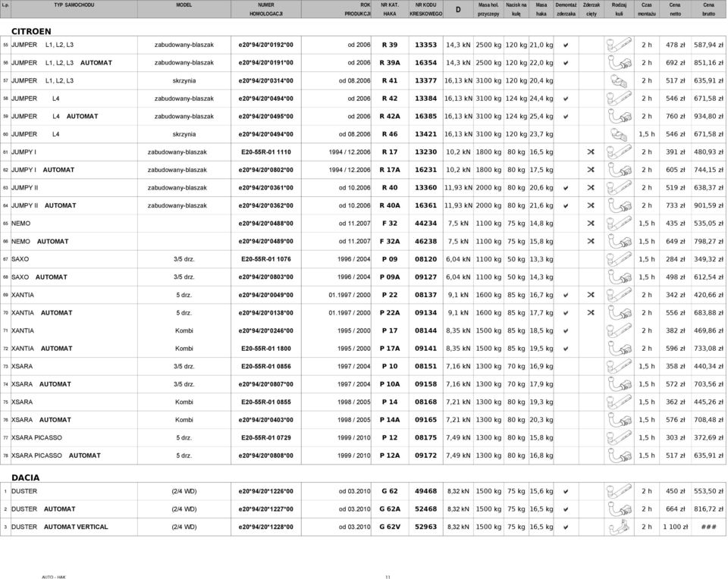The width and height of the screenshot is (728, 579).
Task: Click barcode number 44234
Action: pyautogui.click(x=425, y=224)
